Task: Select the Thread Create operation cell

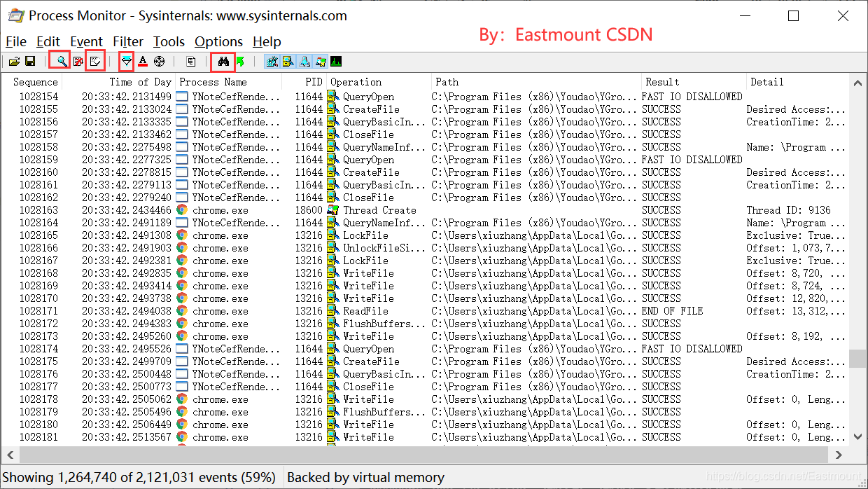Action: coord(379,210)
